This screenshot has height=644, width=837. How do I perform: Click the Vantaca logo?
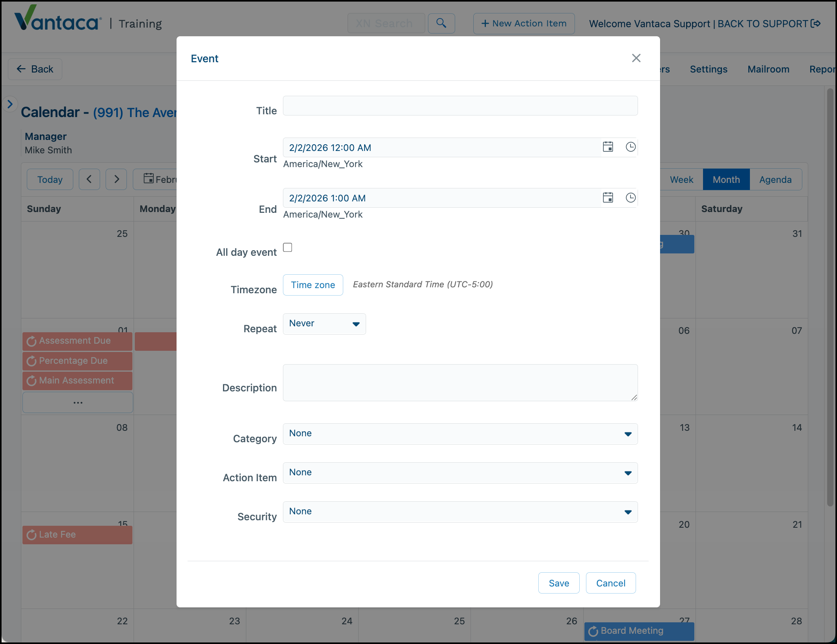click(x=58, y=18)
